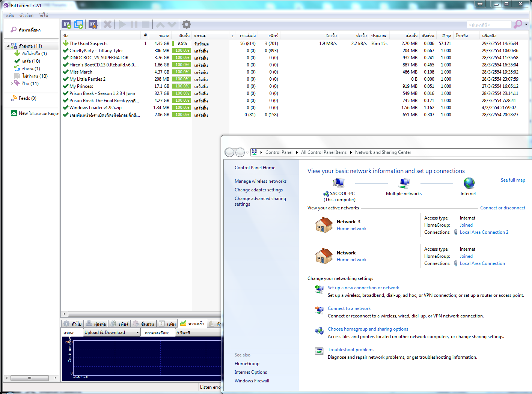The width and height of the screenshot is (532, 394).
Task: Click the sidebar horizontal scrollbar
Action: (30, 378)
